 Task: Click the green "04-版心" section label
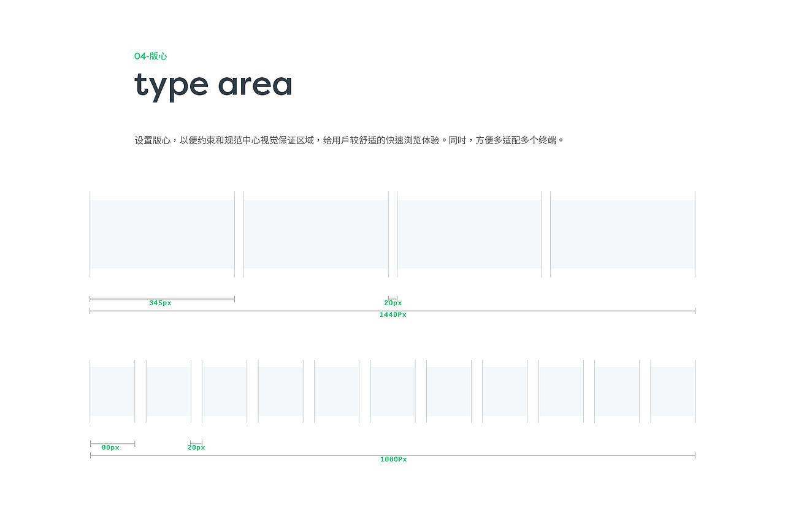[150, 56]
